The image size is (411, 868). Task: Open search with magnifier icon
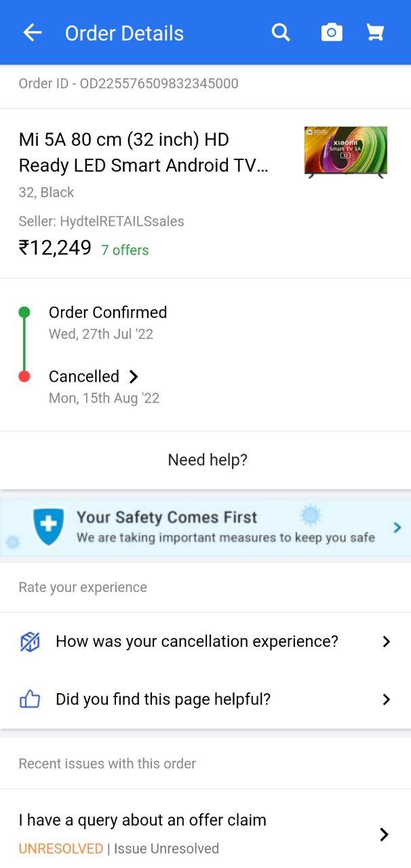(x=281, y=33)
